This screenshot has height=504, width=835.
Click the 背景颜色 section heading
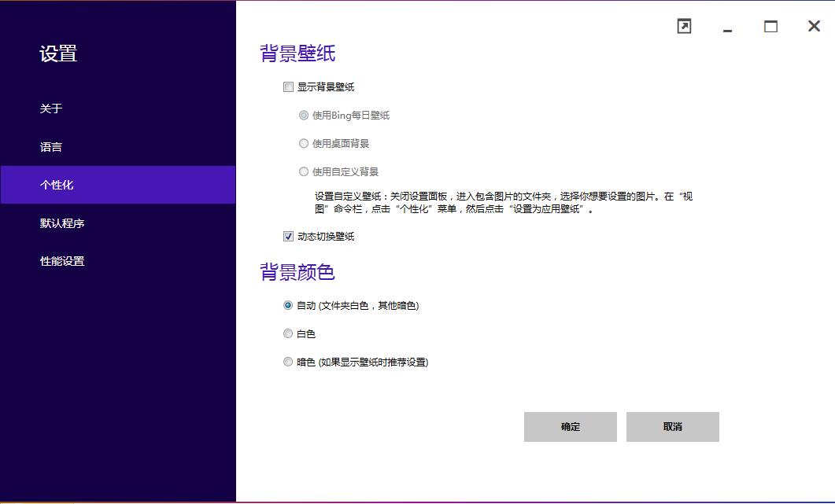coord(297,273)
